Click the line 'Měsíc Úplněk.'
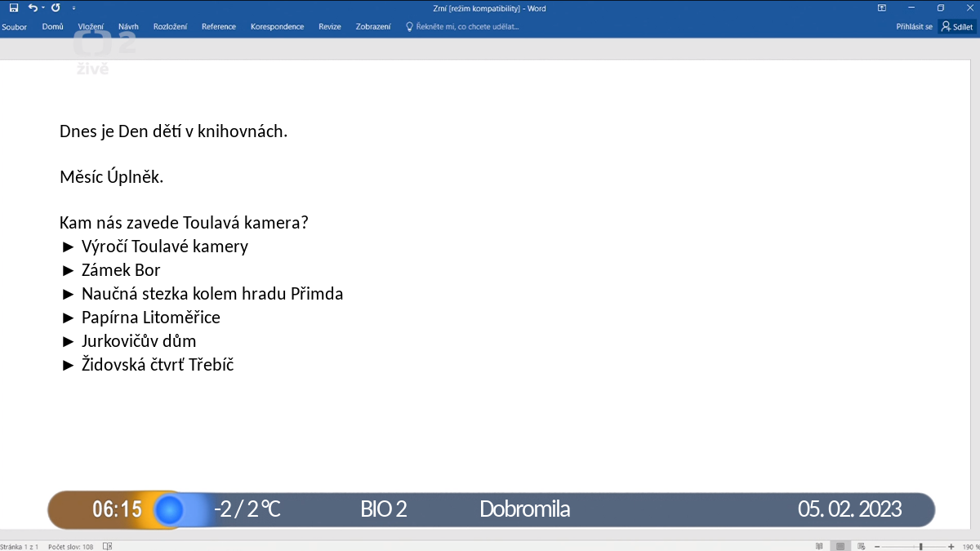The height and width of the screenshot is (551, 980). point(111,176)
